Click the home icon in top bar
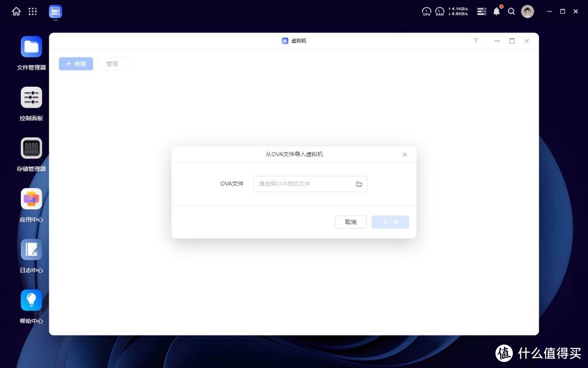The image size is (588, 368). point(15,11)
